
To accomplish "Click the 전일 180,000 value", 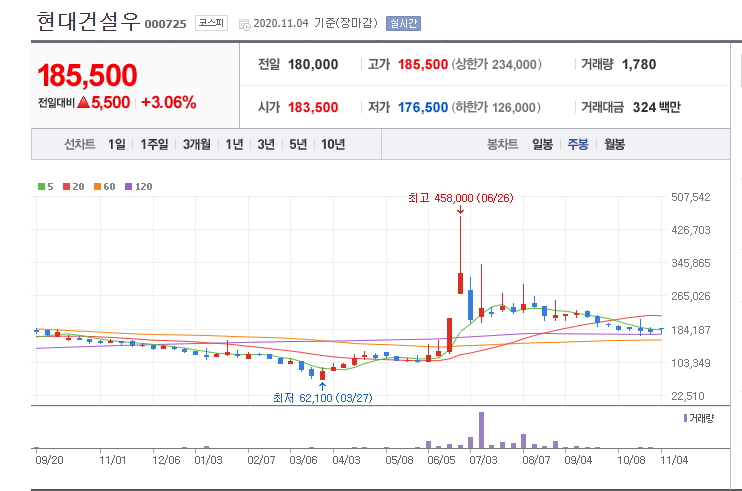I will click(313, 64).
